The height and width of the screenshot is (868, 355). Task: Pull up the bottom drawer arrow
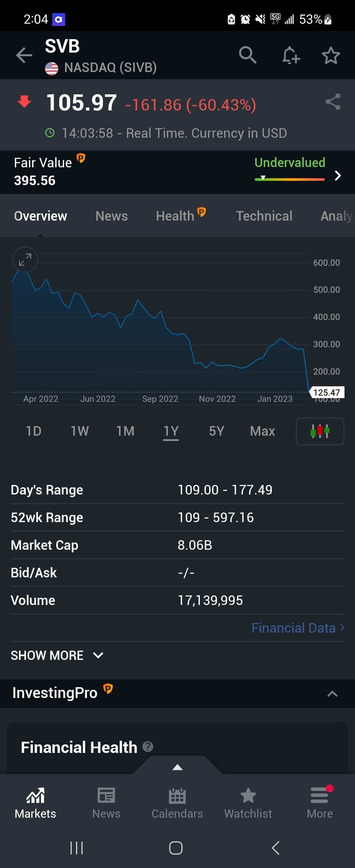[177, 767]
